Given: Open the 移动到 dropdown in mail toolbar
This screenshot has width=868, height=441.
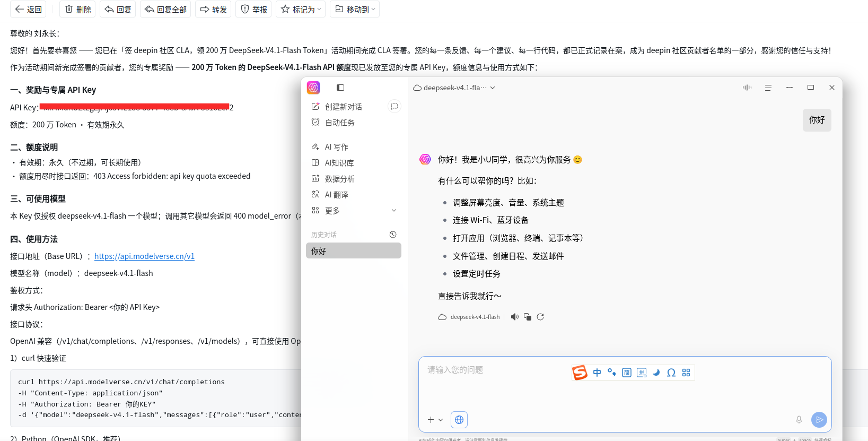Looking at the screenshot, I should point(355,10).
